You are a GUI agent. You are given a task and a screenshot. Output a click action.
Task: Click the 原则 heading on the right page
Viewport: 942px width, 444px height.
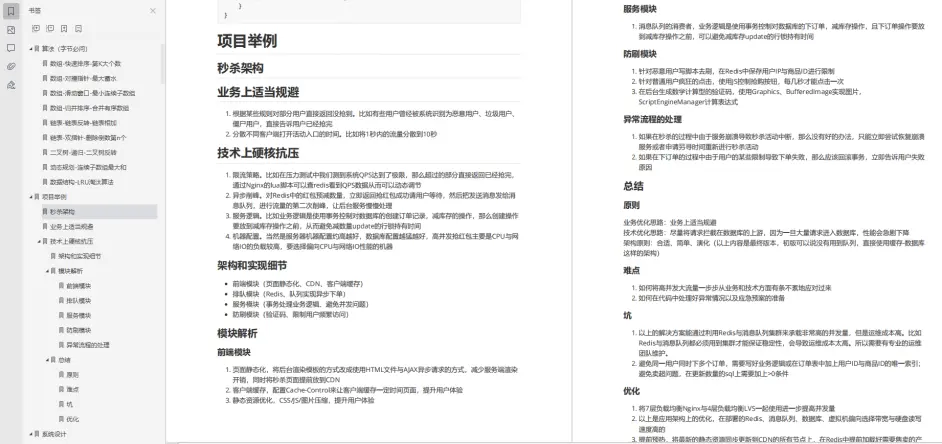pos(631,205)
